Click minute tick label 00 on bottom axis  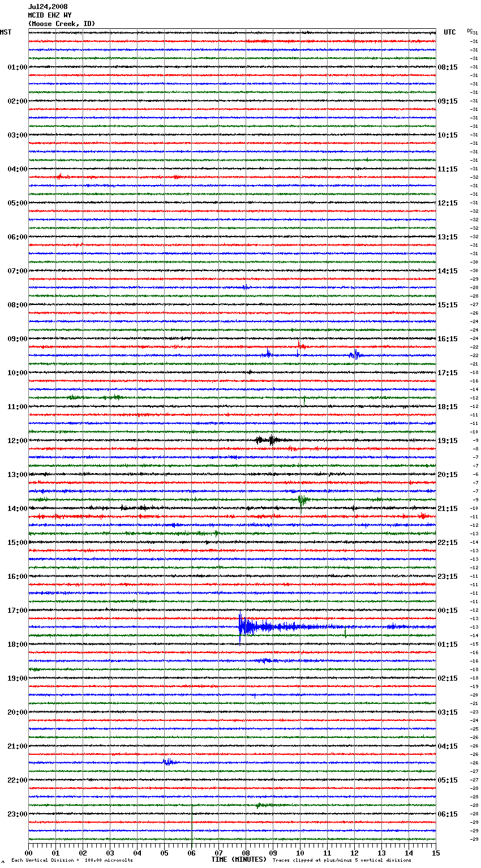click(x=29, y=853)
